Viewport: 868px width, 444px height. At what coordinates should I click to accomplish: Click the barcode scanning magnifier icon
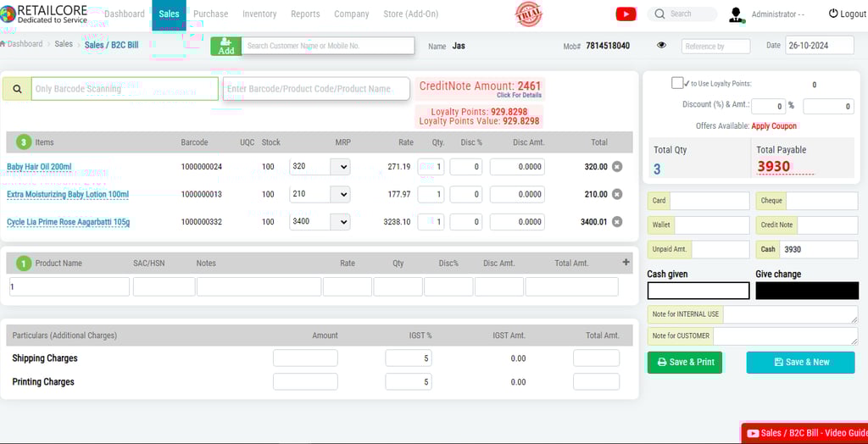point(17,89)
